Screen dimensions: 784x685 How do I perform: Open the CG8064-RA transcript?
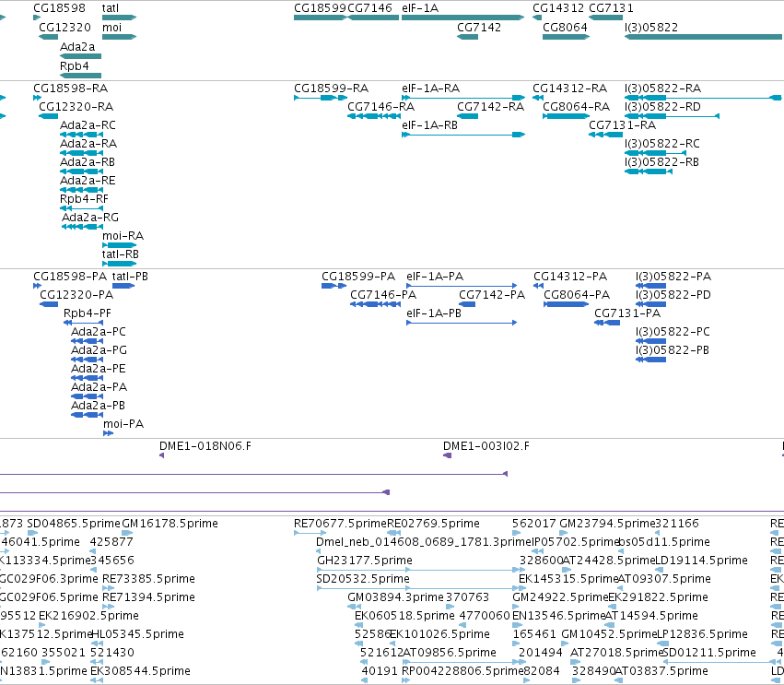(566, 116)
